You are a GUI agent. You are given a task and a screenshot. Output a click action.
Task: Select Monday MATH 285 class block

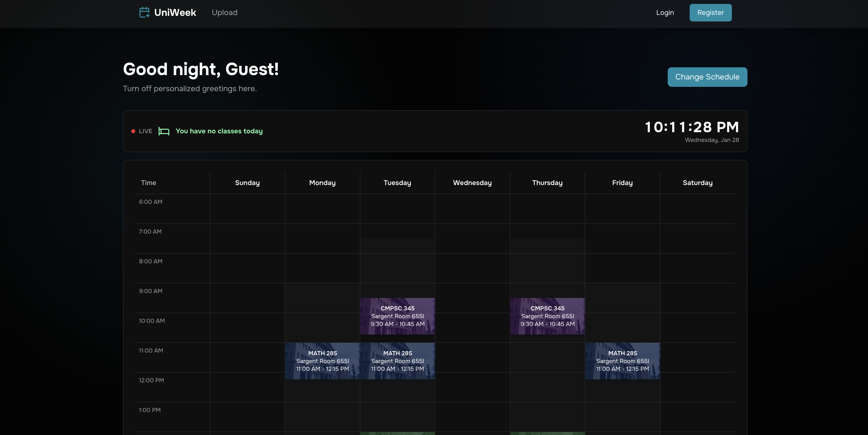point(323,361)
